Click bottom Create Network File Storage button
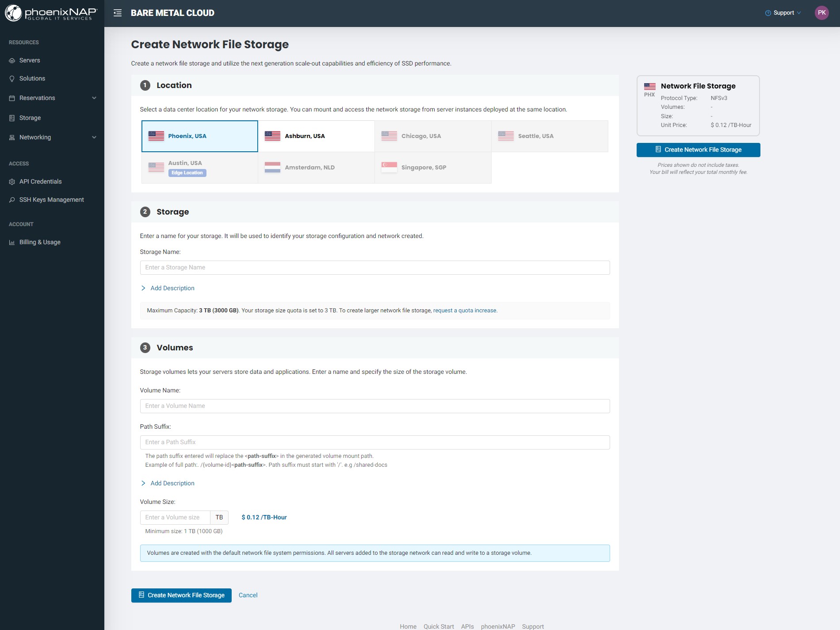Screen dimensions: 840x630 (181, 595)
